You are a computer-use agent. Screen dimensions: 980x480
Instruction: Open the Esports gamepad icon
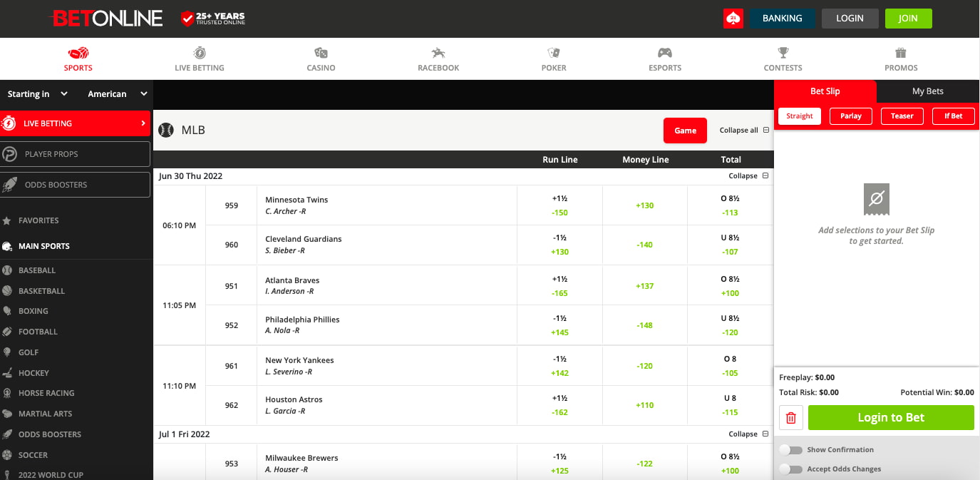pyautogui.click(x=664, y=53)
